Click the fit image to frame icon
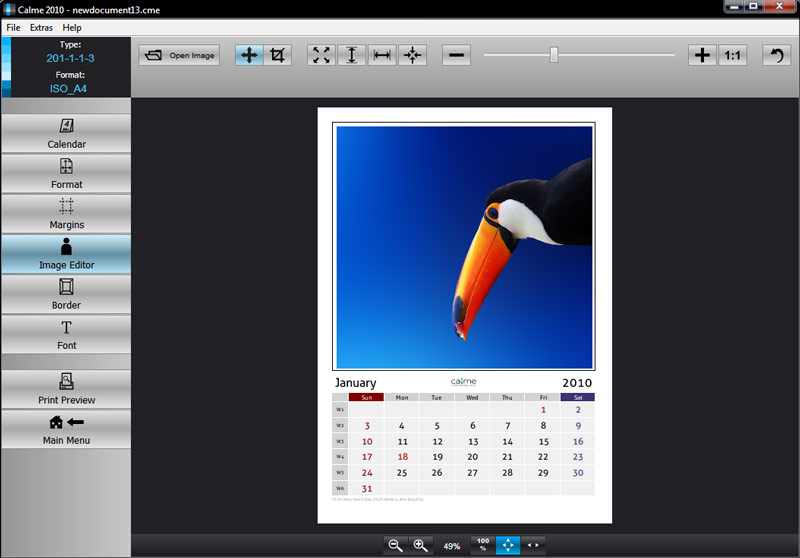Viewport: 800px width, 558px height. pos(321,56)
